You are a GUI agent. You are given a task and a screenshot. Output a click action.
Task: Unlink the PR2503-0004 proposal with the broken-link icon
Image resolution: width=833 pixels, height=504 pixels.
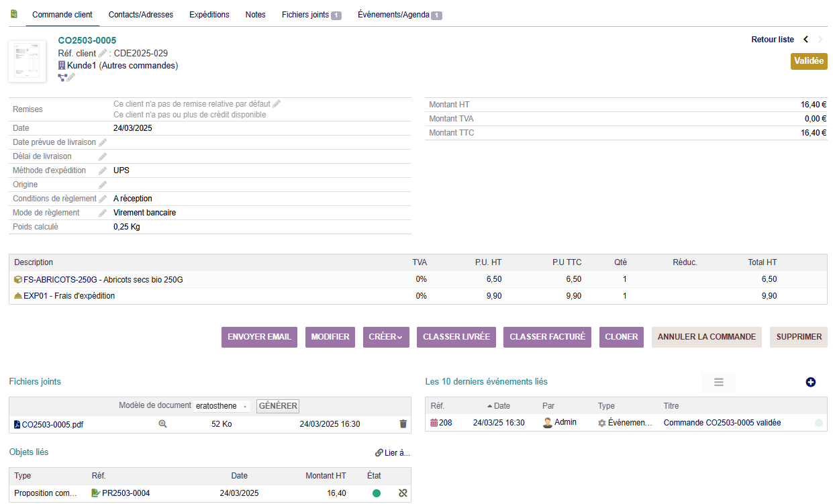coord(403,493)
